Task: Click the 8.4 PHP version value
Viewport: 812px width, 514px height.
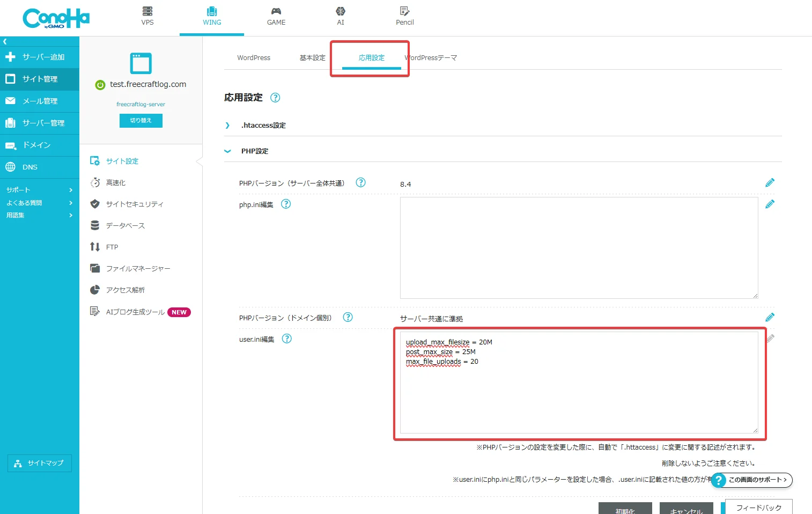Action: pyautogui.click(x=405, y=184)
